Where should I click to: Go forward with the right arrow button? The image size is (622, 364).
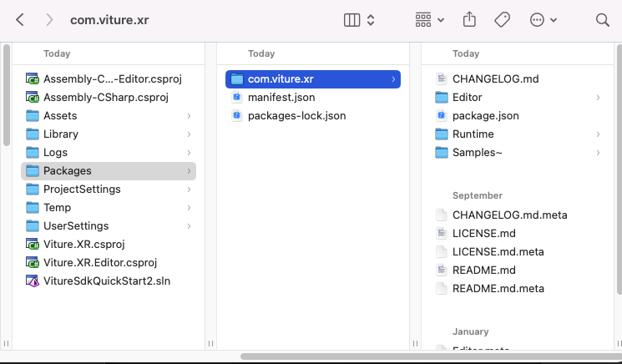tap(49, 19)
